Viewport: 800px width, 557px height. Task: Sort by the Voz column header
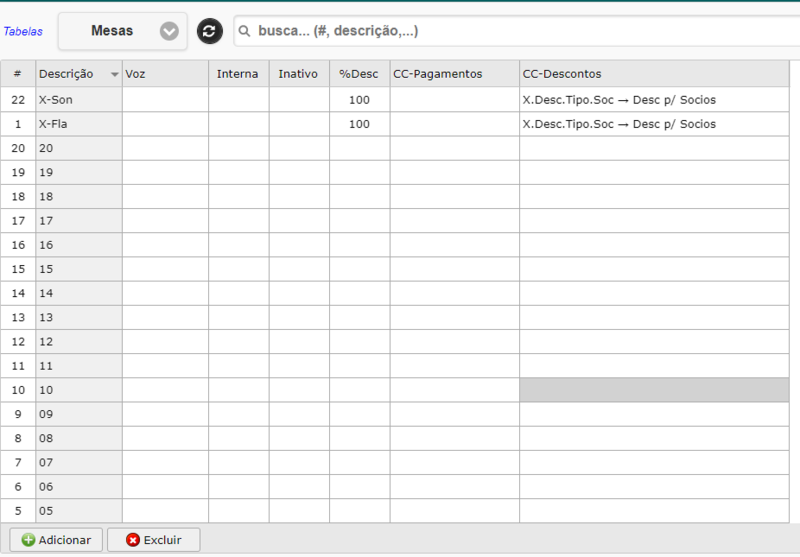click(165, 74)
